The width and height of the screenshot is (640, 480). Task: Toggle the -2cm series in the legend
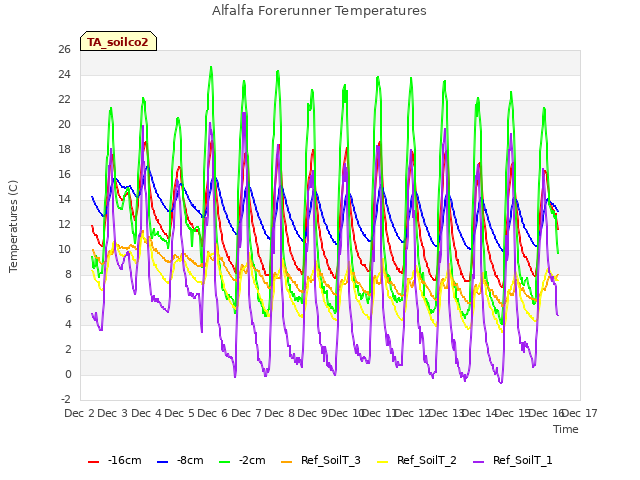242,460
